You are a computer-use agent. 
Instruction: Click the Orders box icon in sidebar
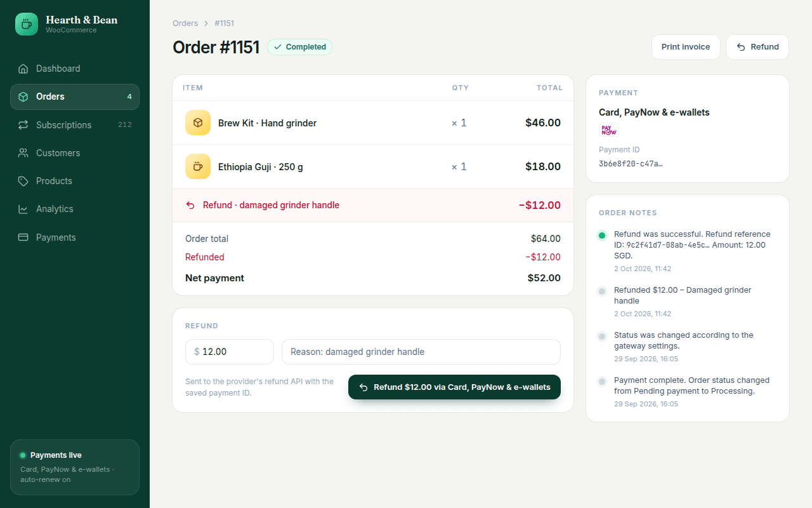point(23,97)
